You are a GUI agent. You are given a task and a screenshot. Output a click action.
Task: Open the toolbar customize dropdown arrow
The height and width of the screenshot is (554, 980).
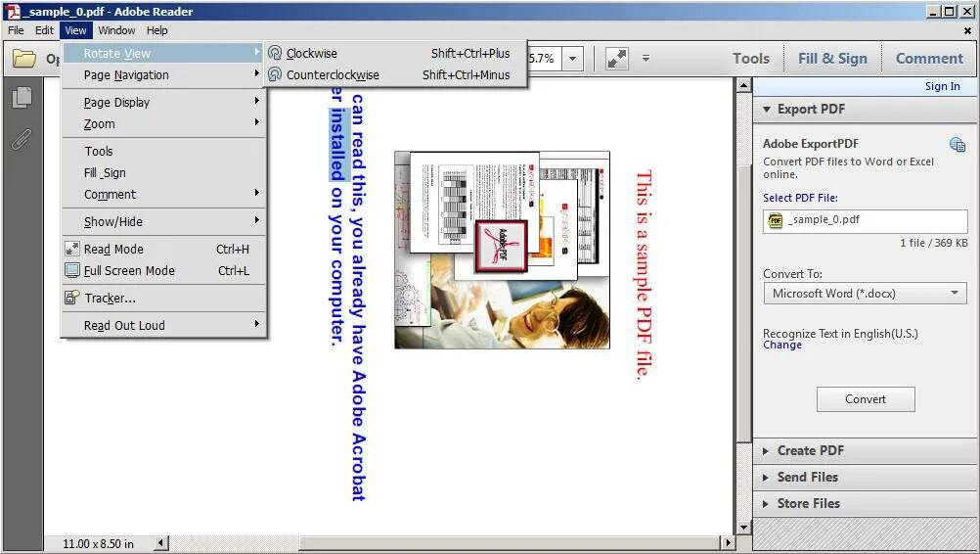point(646,58)
